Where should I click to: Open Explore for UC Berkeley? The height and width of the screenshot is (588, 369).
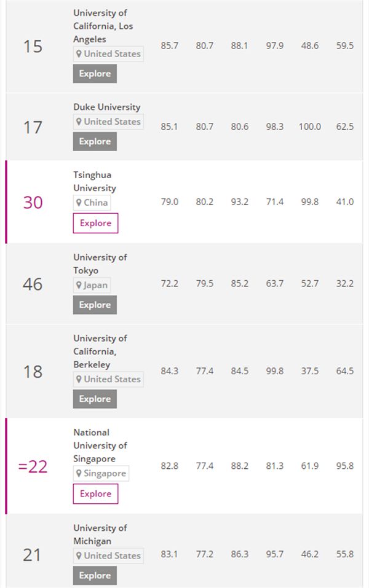(95, 399)
